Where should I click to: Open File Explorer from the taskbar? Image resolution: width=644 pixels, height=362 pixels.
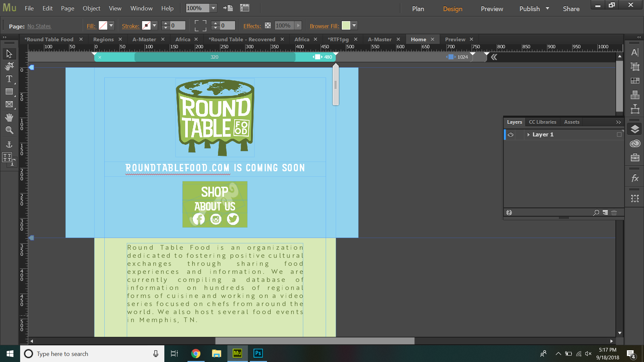(x=217, y=353)
